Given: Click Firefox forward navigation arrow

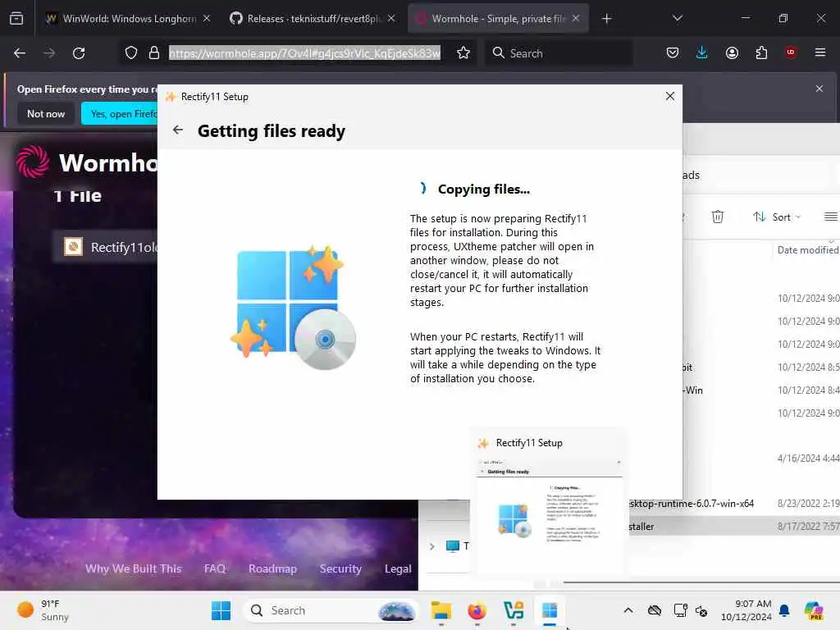Looking at the screenshot, I should [x=49, y=53].
